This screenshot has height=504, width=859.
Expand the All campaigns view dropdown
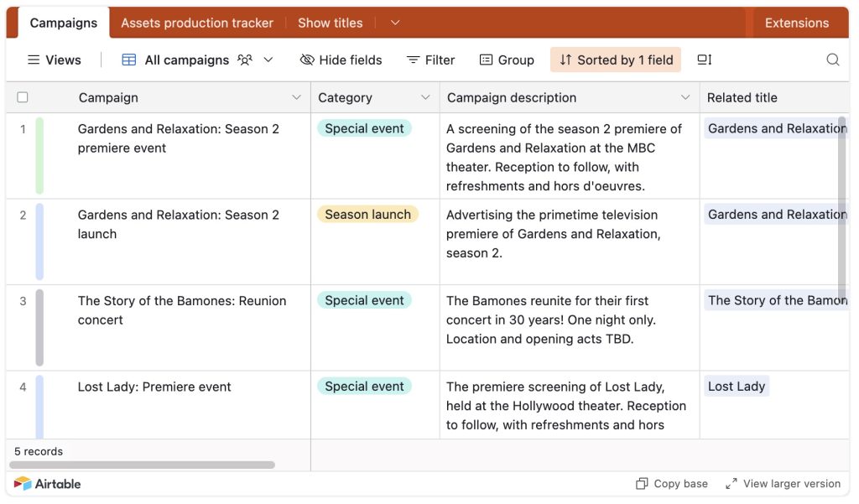[268, 60]
